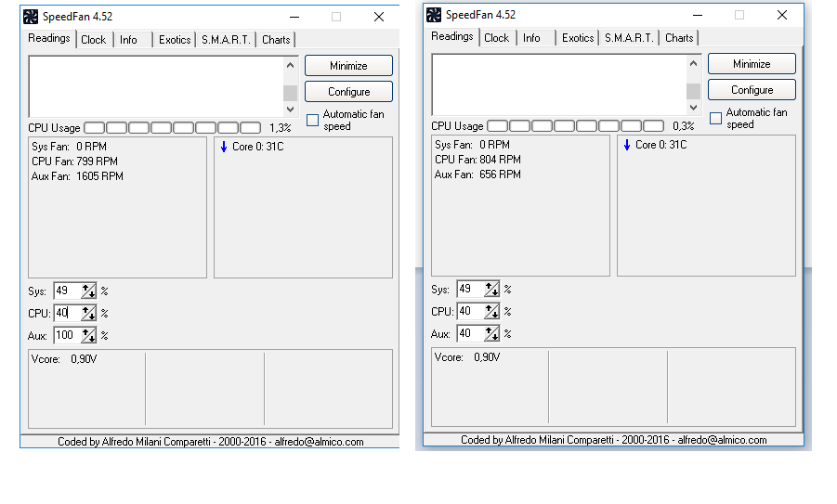Toggle Automatic fan speed in left window
The height and width of the screenshot is (504, 837).
[313, 121]
